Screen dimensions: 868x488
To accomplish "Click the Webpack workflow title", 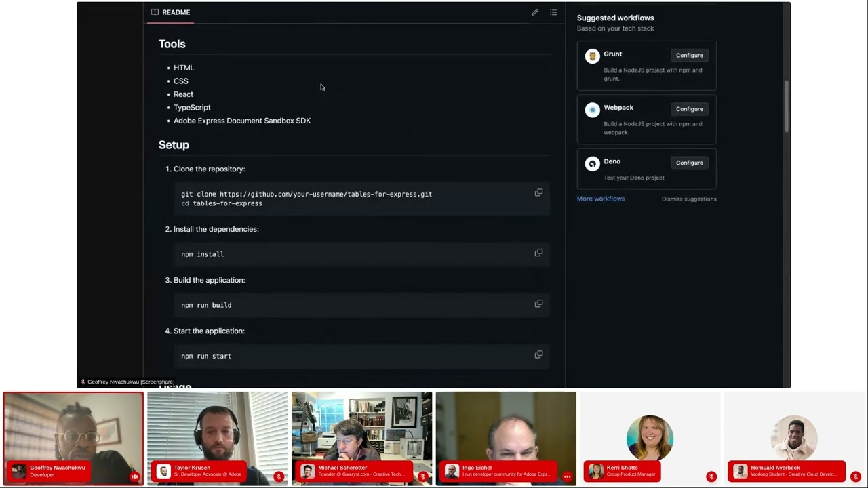I will click(x=618, y=107).
